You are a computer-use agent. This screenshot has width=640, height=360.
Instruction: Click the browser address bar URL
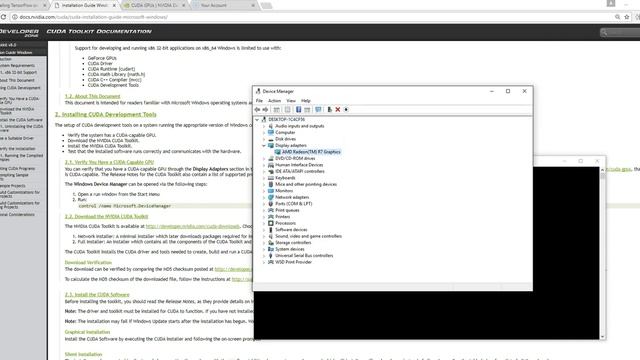tap(94, 17)
